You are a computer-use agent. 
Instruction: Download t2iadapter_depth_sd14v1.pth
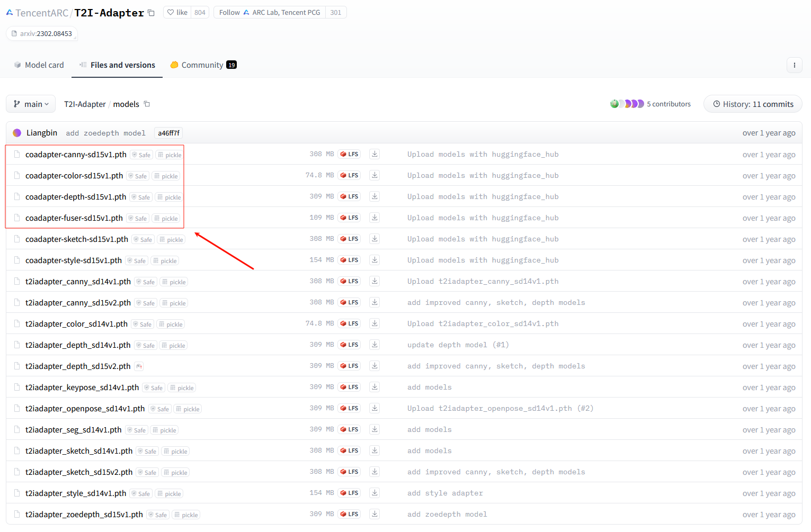coord(375,345)
